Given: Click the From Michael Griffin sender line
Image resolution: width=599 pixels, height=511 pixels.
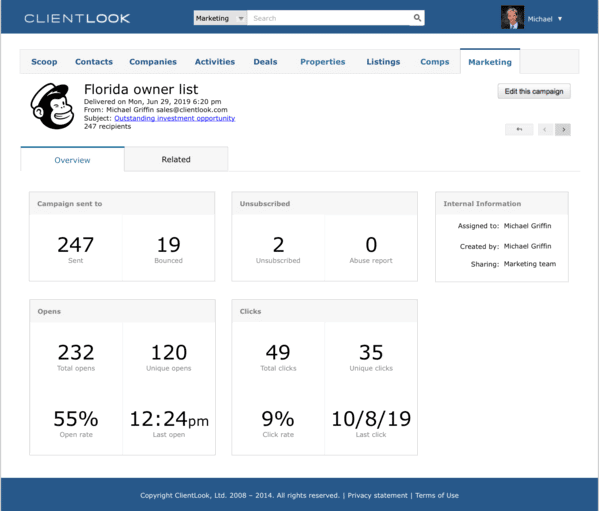Looking at the screenshot, I should pyautogui.click(x=155, y=110).
